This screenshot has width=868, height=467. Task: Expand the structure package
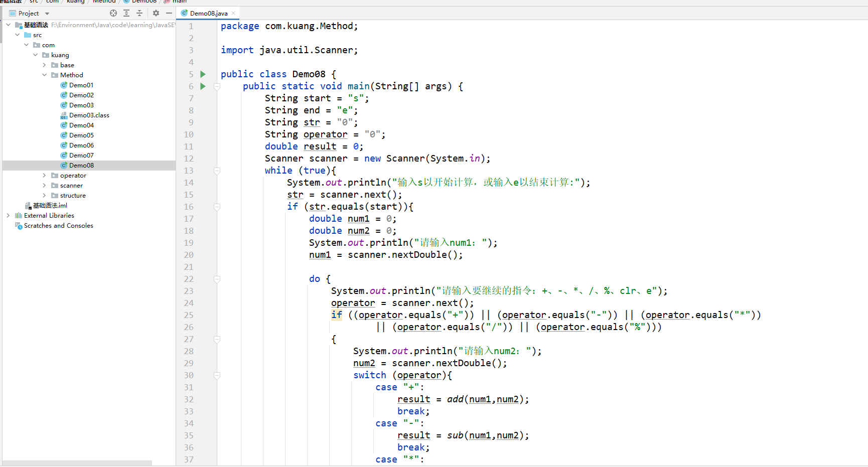pyautogui.click(x=45, y=196)
